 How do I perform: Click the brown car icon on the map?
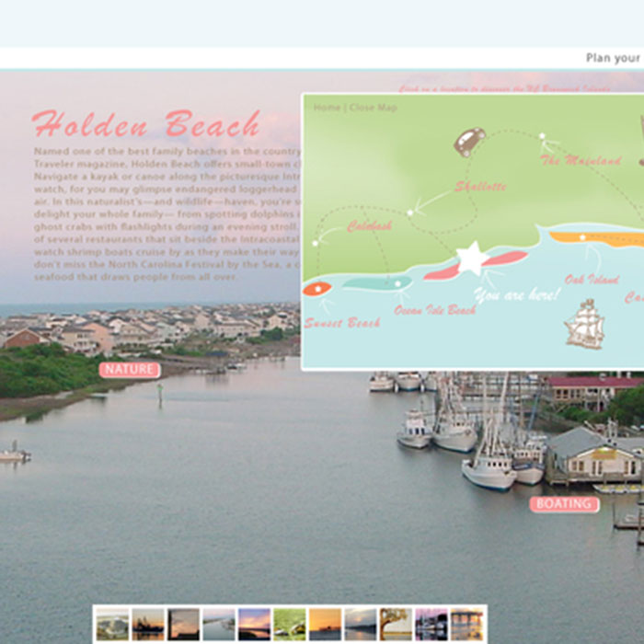[x=469, y=142]
